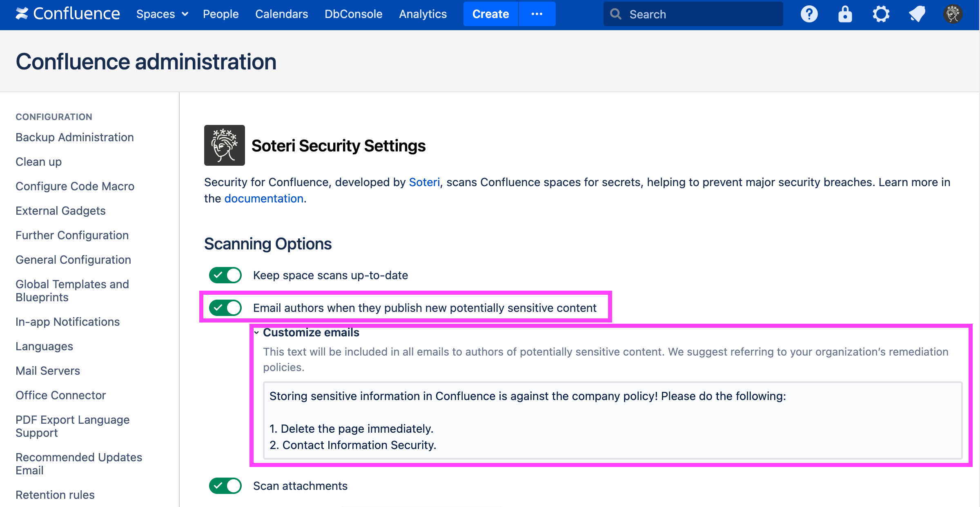The width and height of the screenshot is (980, 507).
Task: Expand the Spaces dropdown menu
Action: point(162,14)
